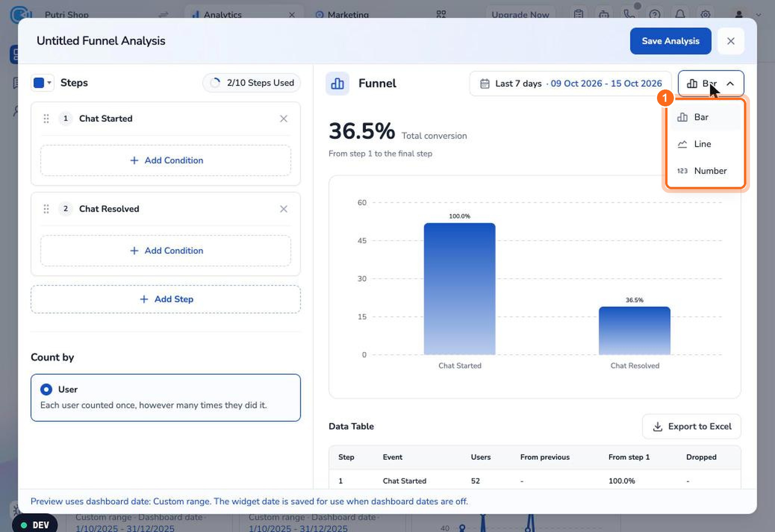
Task: Close the funnel analysis dialog
Action: (731, 41)
